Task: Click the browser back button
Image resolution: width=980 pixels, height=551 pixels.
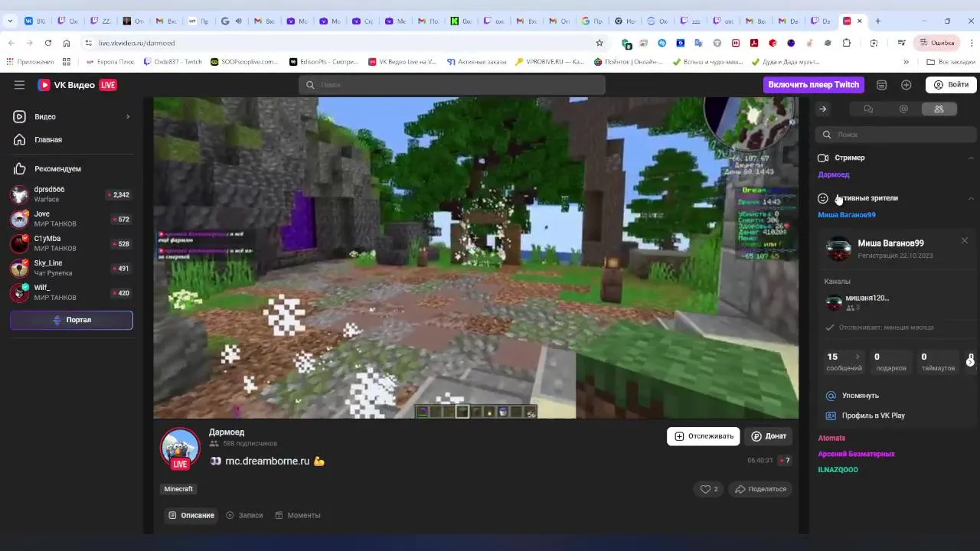Action: (11, 43)
